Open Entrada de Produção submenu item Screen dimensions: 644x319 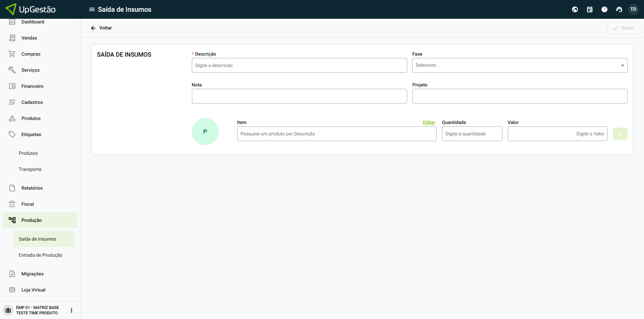point(41,255)
